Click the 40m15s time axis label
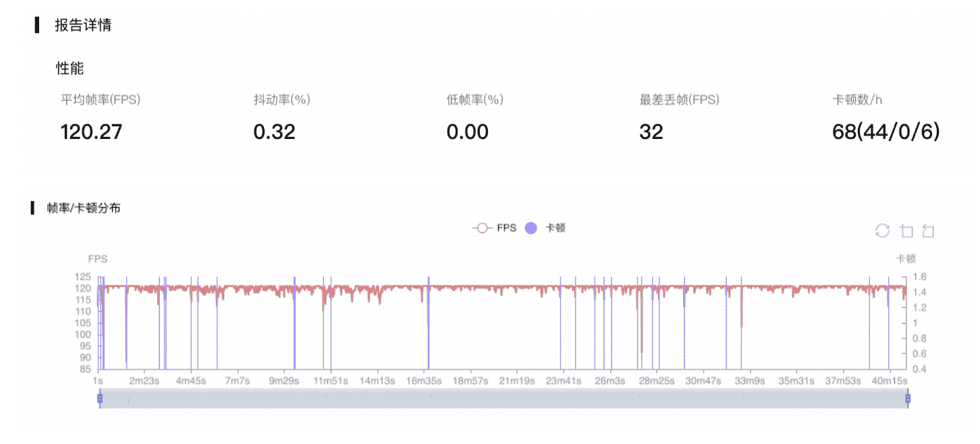980x444 pixels. click(890, 381)
